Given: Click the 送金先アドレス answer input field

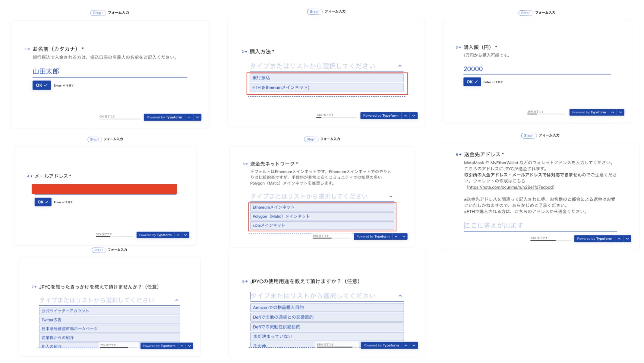Looking at the screenshot, I should [540, 226].
